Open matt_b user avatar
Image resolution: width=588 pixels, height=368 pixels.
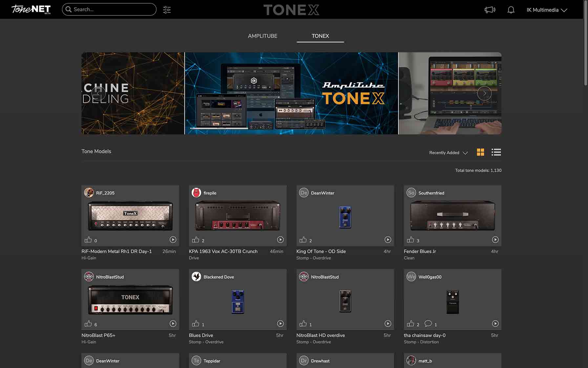[x=411, y=360]
